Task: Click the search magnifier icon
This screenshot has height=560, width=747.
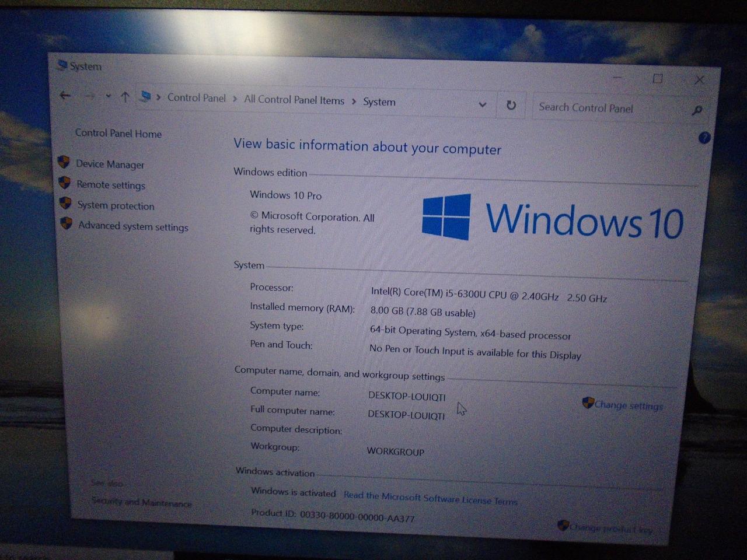Action: pos(697,110)
